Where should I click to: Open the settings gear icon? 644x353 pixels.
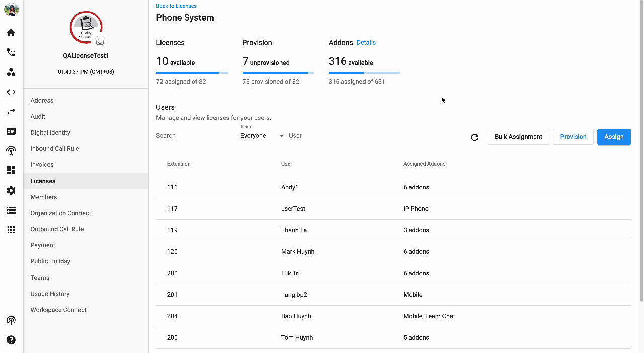click(x=11, y=191)
